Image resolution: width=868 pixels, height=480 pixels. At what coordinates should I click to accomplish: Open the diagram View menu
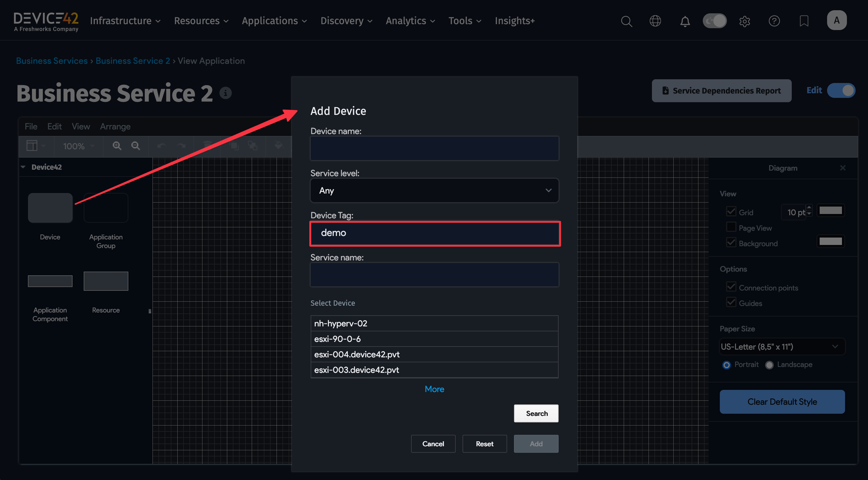click(x=81, y=127)
